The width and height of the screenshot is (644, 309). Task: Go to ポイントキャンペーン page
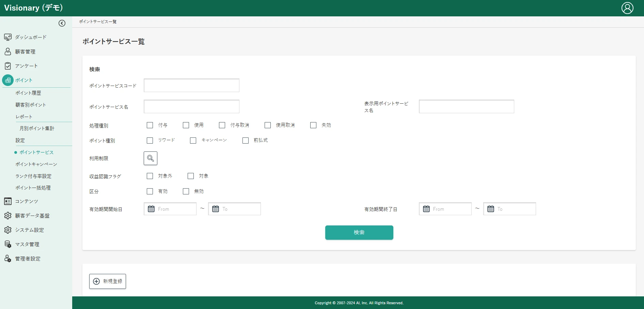point(36,164)
